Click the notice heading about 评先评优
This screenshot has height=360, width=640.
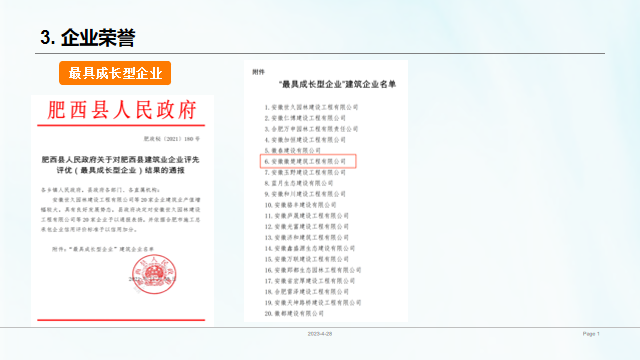point(120,164)
